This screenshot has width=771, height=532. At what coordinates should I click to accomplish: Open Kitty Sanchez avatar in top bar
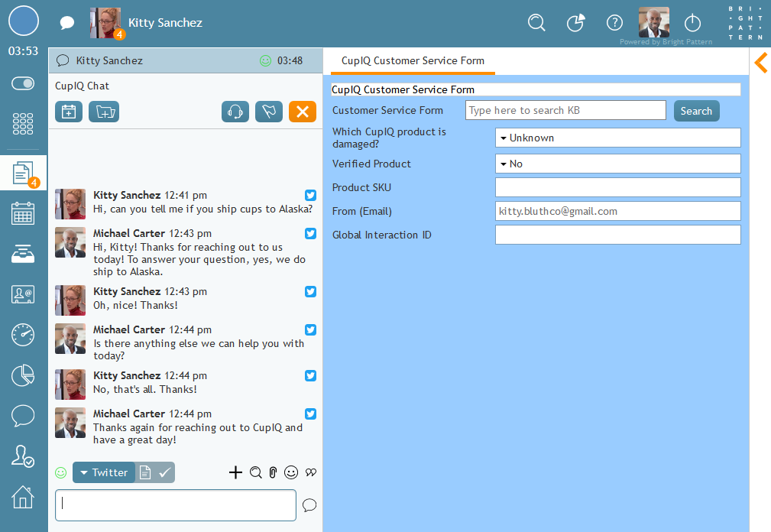(105, 23)
